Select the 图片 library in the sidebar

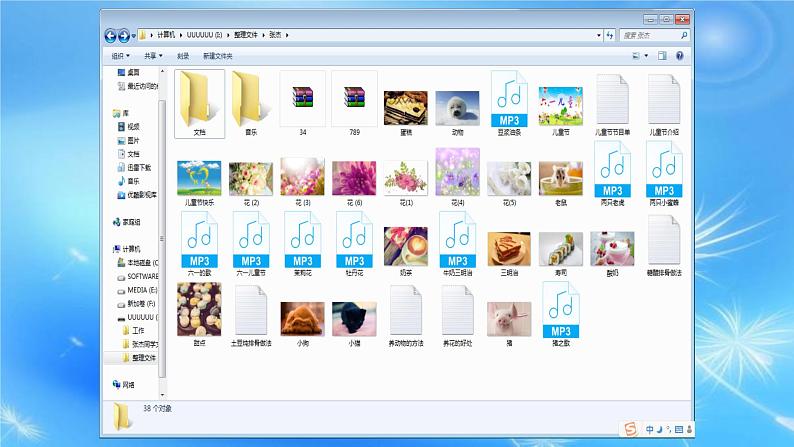click(x=129, y=141)
